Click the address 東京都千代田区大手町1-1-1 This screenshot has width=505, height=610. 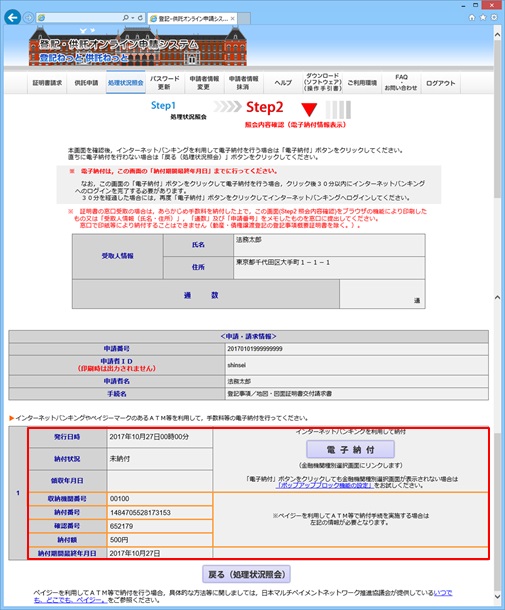(283, 263)
